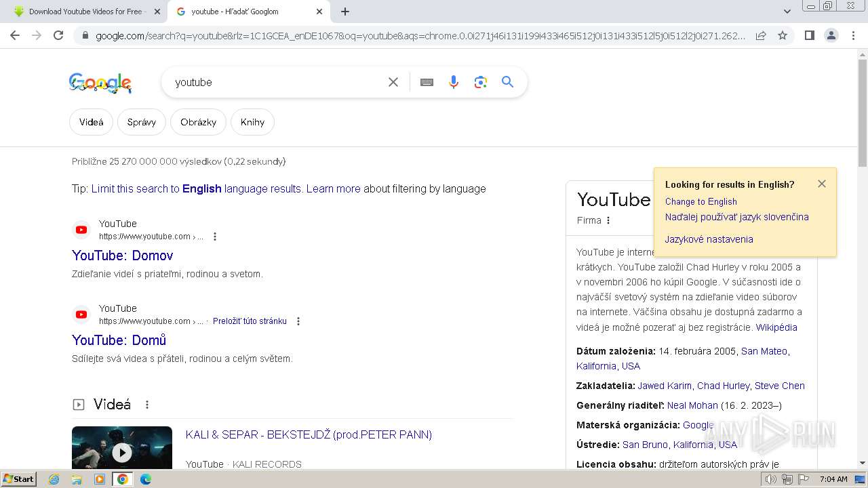Open the Learn more link

333,188
